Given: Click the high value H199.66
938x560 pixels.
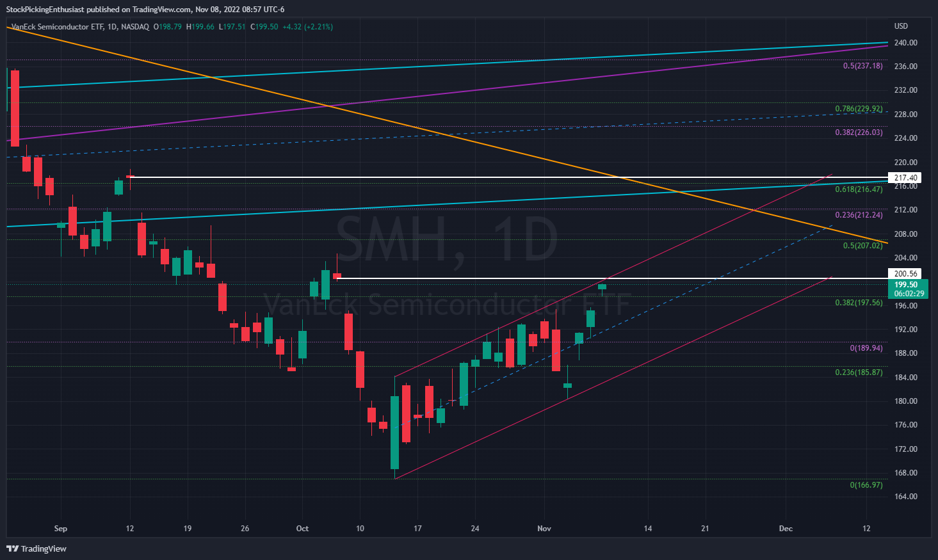Looking at the screenshot, I should [x=200, y=27].
